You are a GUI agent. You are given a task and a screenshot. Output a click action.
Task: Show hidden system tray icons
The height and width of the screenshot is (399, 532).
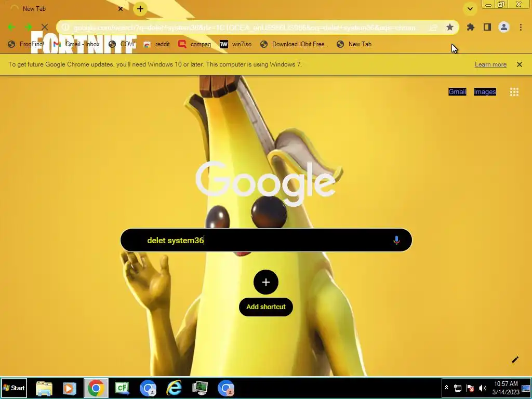click(446, 388)
